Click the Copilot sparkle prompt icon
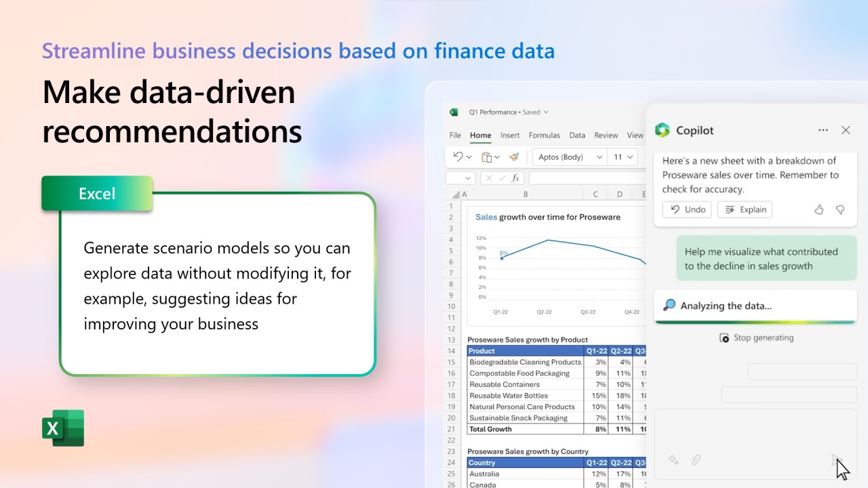Viewport: 868px width, 488px height. coord(673,460)
